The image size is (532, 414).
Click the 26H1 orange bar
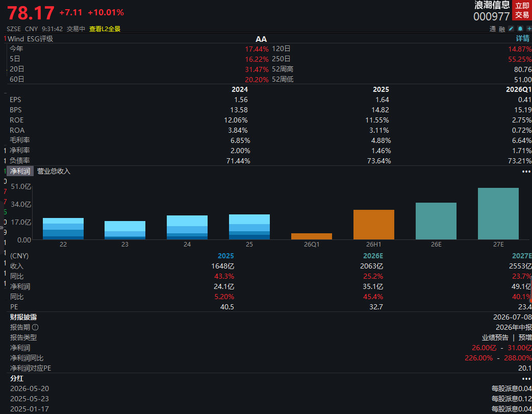click(374, 225)
